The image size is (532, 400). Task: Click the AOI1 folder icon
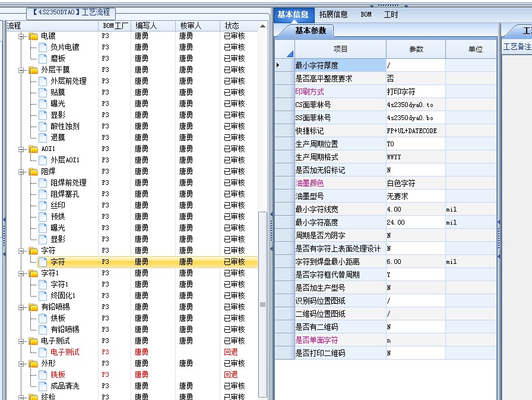[x=33, y=149]
